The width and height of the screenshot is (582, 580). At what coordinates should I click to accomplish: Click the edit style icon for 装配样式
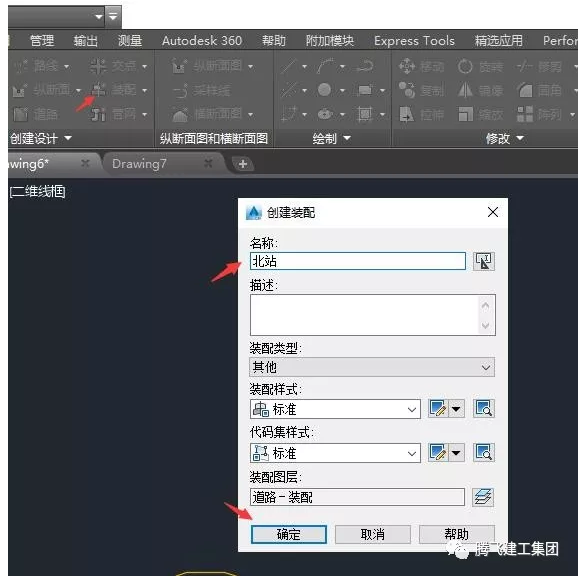click(x=438, y=409)
